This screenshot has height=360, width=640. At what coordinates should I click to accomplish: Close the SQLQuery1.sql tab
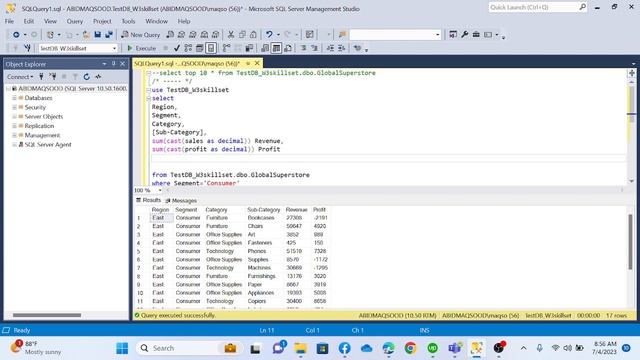257,63
